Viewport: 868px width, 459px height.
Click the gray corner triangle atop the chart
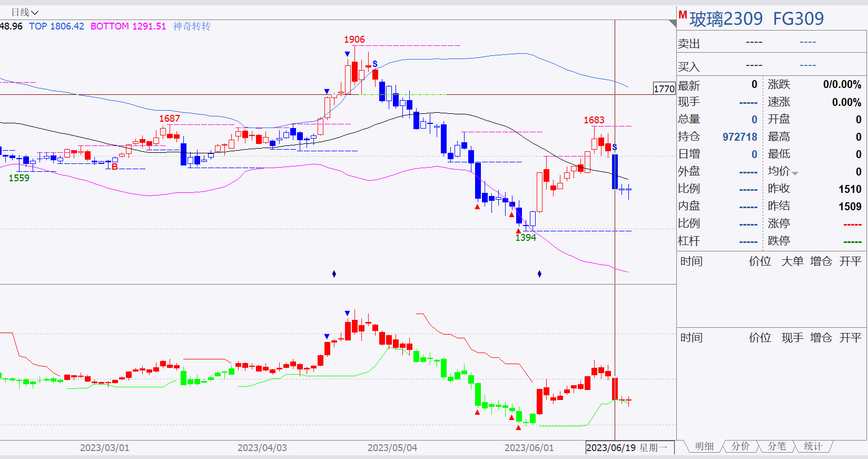[x=673, y=23]
